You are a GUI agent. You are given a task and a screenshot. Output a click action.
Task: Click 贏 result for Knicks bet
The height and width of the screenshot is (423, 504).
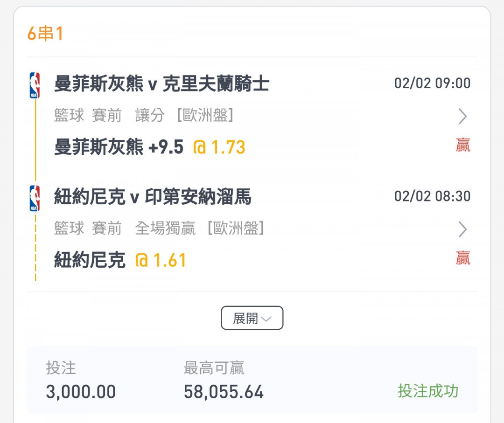tap(463, 258)
